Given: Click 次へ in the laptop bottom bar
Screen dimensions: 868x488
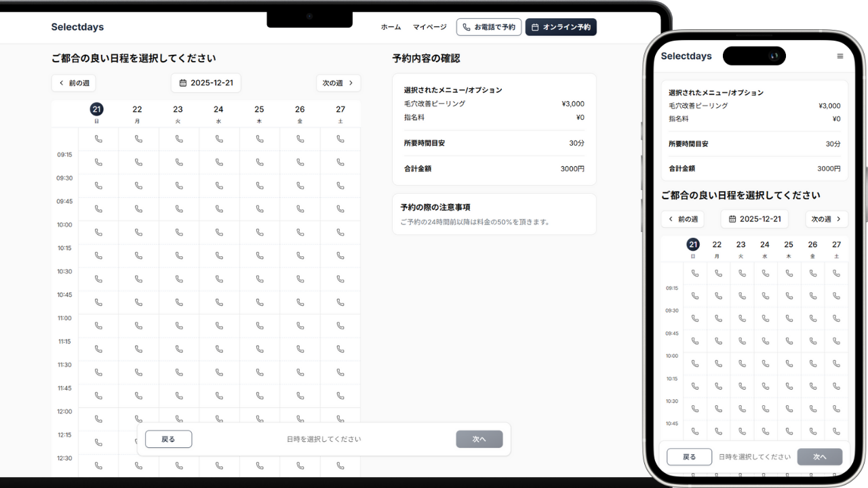Looking at the screenshot, I should coord(479,439).
